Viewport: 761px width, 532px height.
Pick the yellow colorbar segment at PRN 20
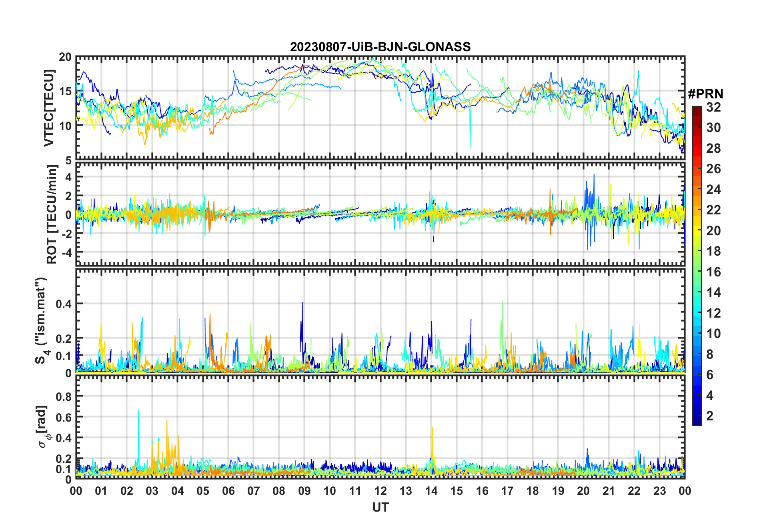[x=697, y=231]
